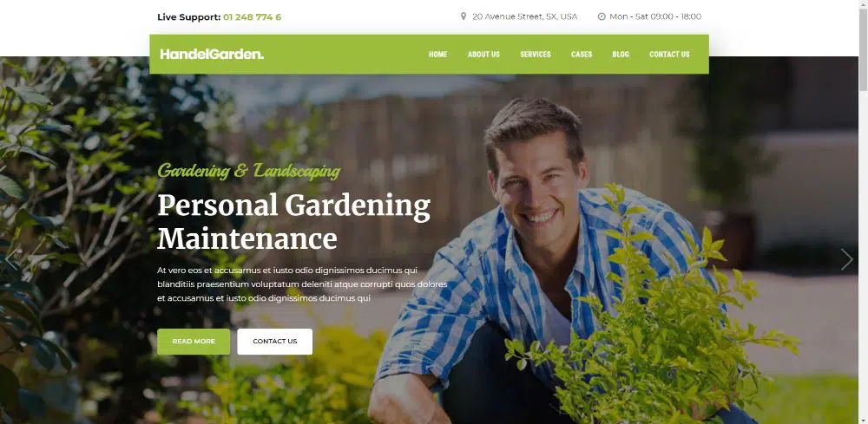This screenshot has width=868, height=424.
Task: Click the 20 Avenue Street address text
Action: (x=525, y=16)
